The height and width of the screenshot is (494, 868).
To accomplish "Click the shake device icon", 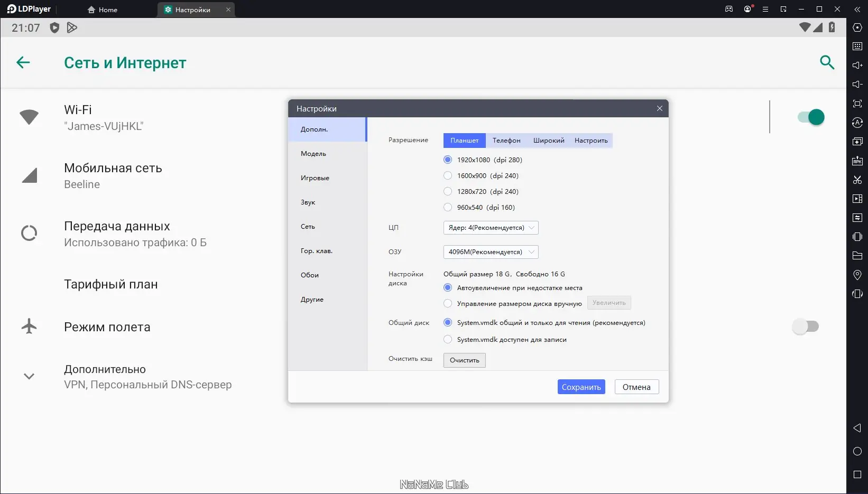I will 857,237.
